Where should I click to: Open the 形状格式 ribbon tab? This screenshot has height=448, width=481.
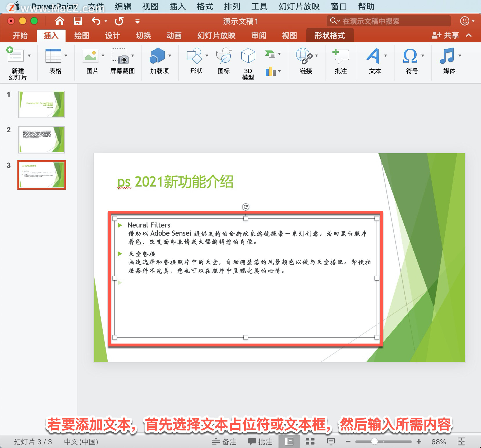330,36
